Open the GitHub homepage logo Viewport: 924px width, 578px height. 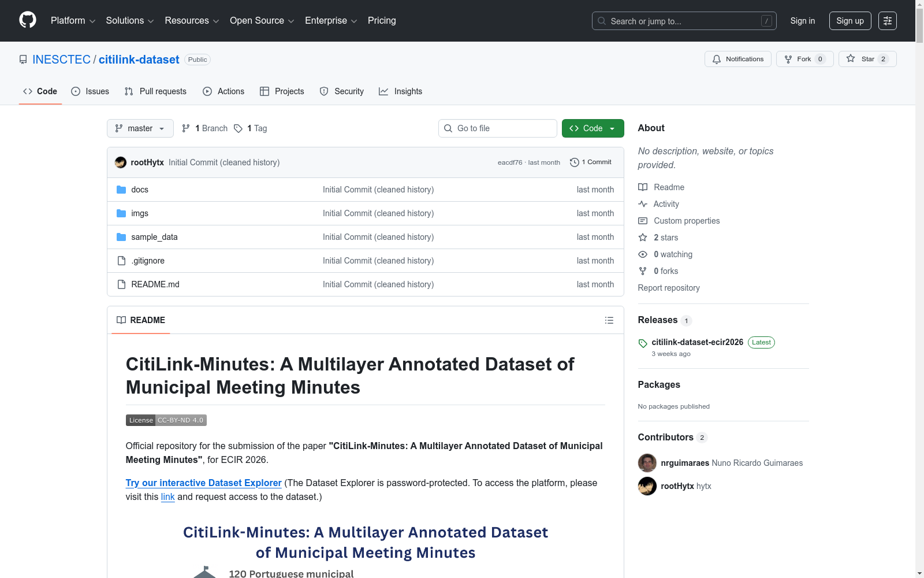point(28,20)
